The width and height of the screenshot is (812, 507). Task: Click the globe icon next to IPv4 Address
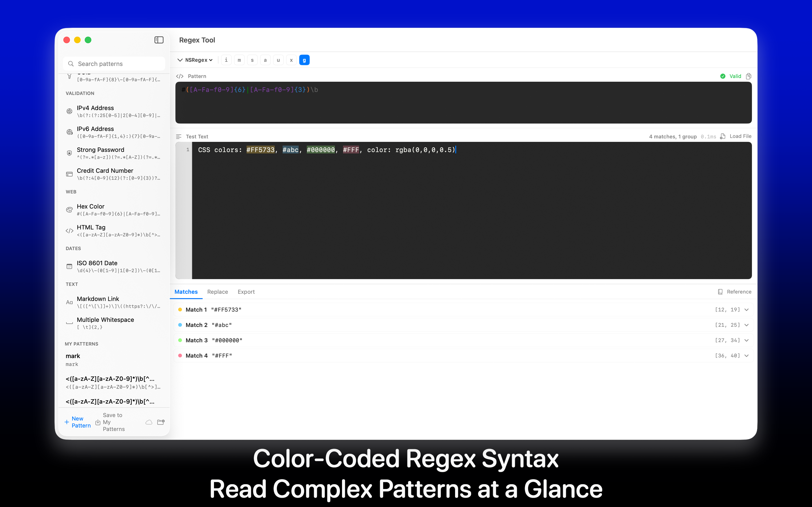(69, 111)
